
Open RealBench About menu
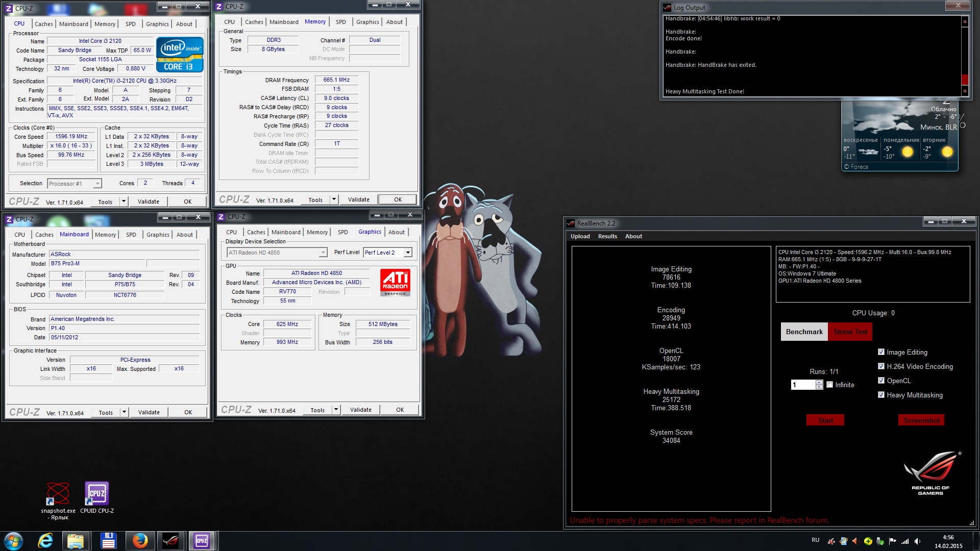tap(633, 236)
